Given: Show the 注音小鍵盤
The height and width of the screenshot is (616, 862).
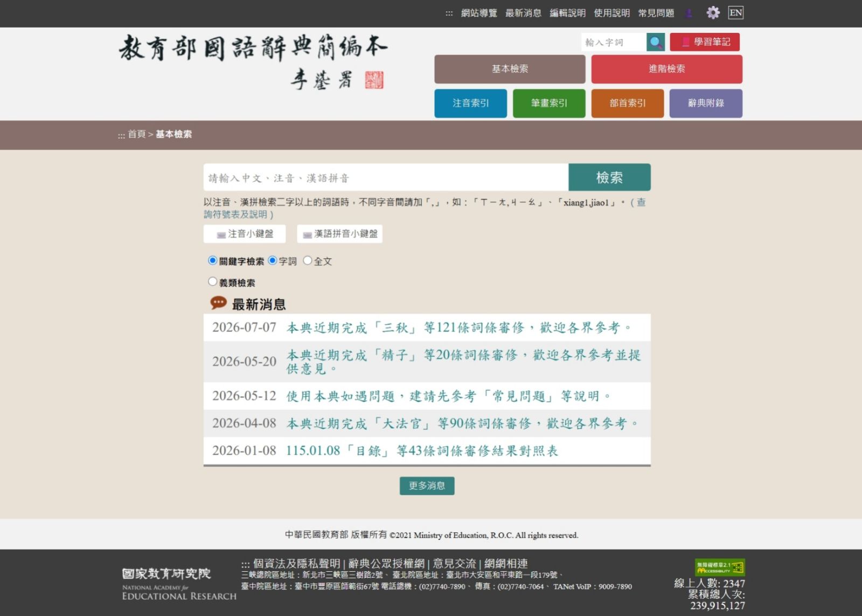Looking at the screenshot, I should click(245, 234).
